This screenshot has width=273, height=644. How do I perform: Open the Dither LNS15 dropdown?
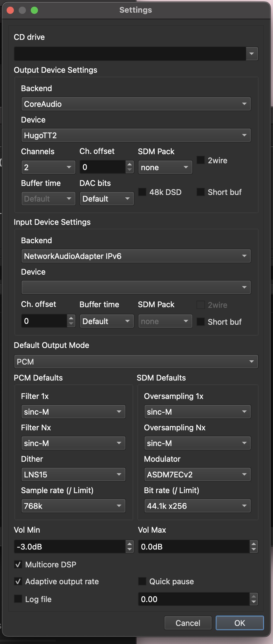click(73, 475)
